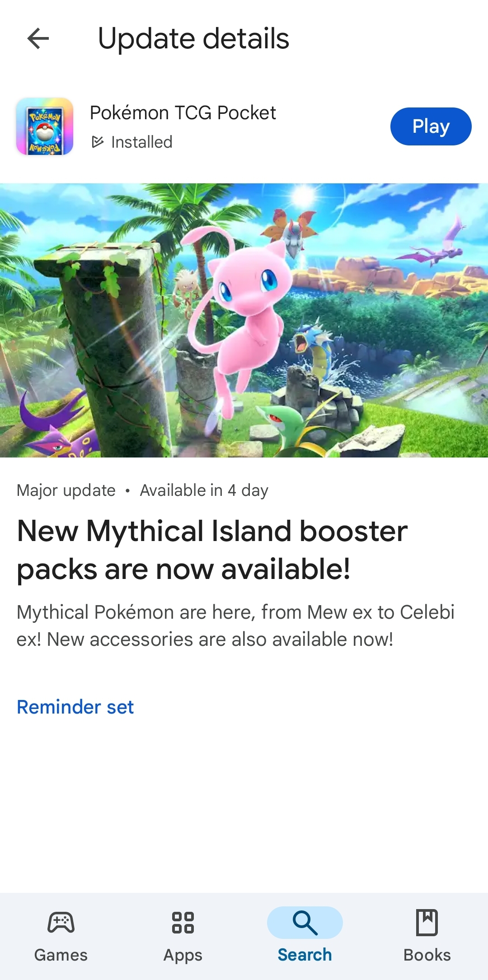Tap the Update details page title

pyautogui.click(x=193, y=38)
